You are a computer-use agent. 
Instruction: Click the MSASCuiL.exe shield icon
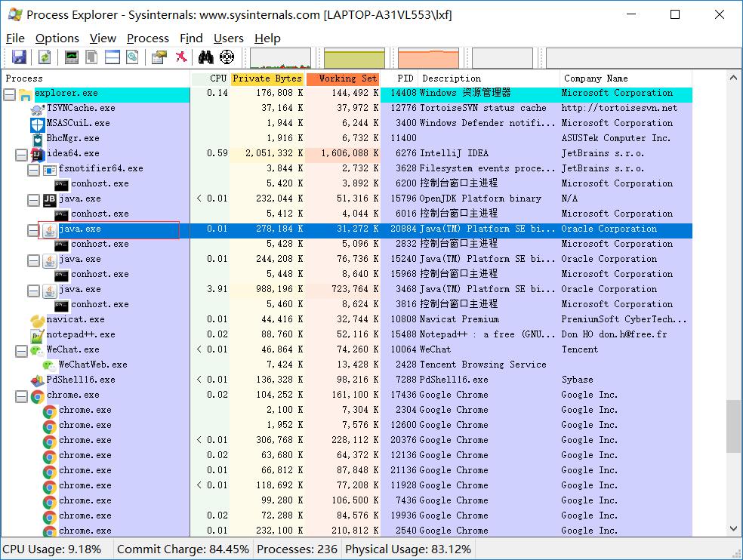(38, 125)
